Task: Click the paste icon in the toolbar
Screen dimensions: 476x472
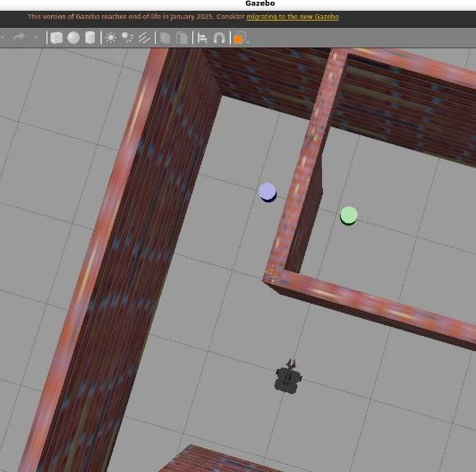Action: click(x=182, y=38)
